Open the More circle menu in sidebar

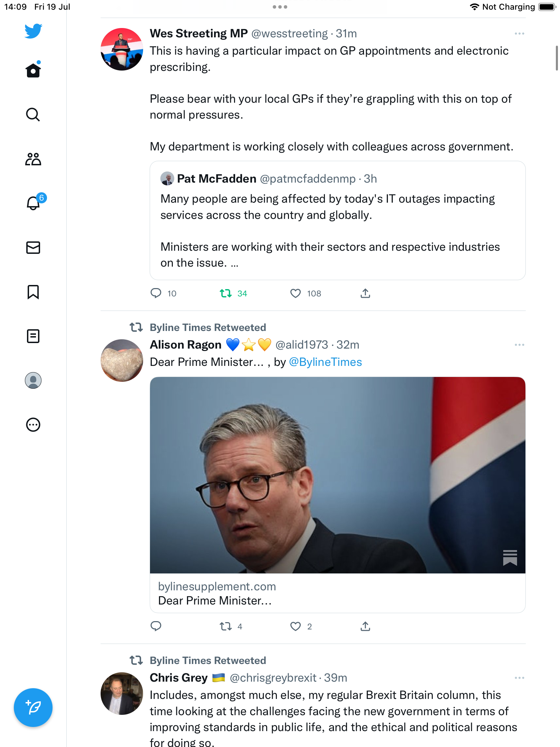(x=33, y=425)
